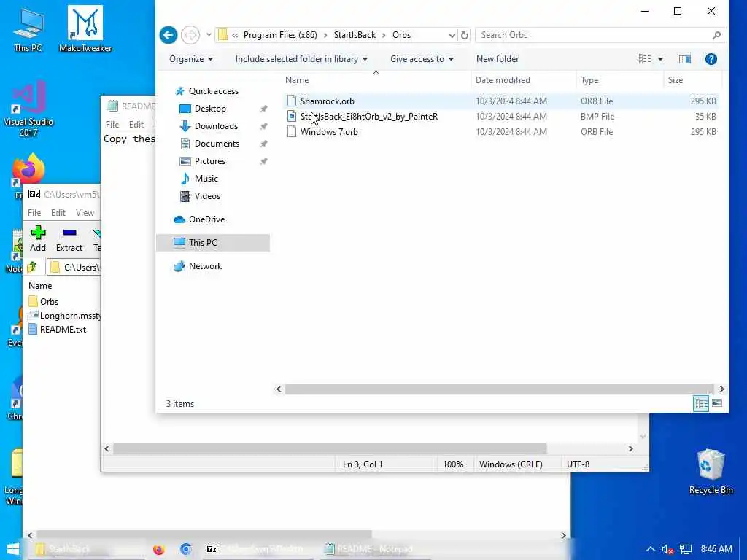Open Videos in navigation pane

pos(207,195)
